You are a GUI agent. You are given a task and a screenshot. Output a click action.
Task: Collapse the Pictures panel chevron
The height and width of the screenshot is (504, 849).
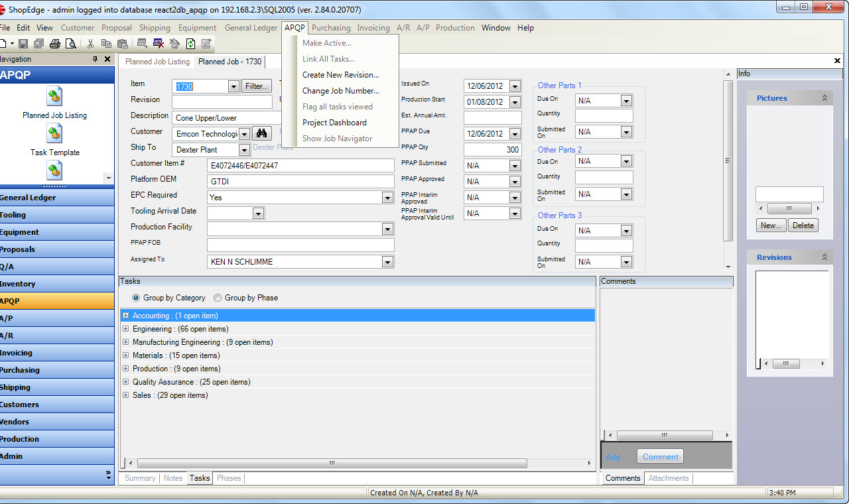tap(824, 98)
